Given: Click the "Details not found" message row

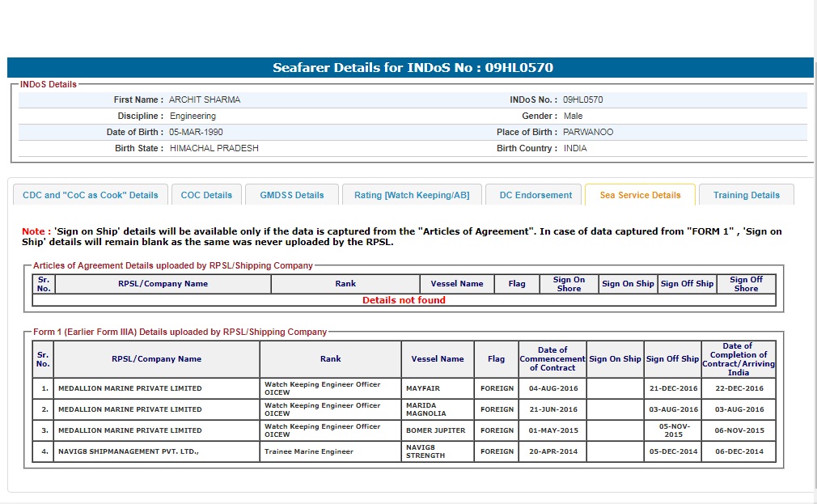Looking at the screenshot, I should tap(404, 300).
